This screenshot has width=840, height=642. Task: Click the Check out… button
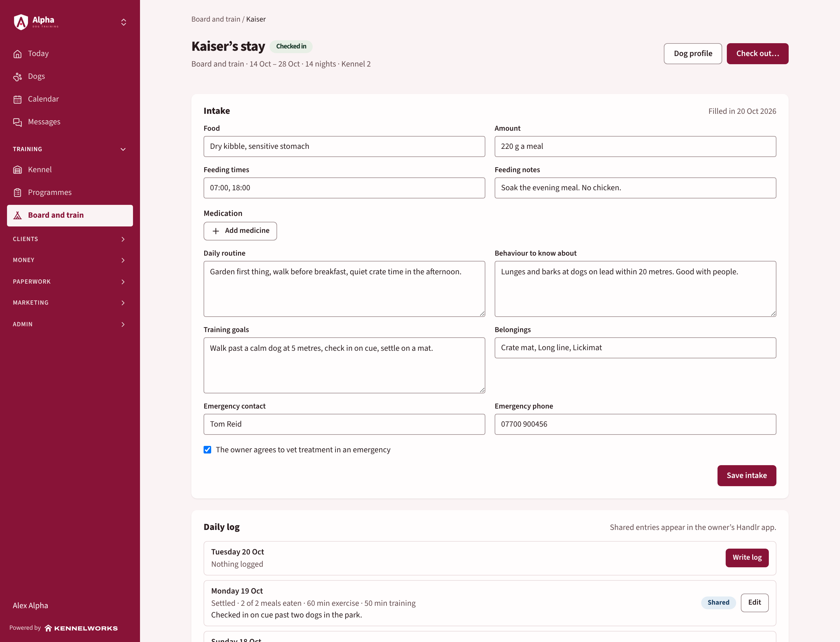(x=757, y=53)
